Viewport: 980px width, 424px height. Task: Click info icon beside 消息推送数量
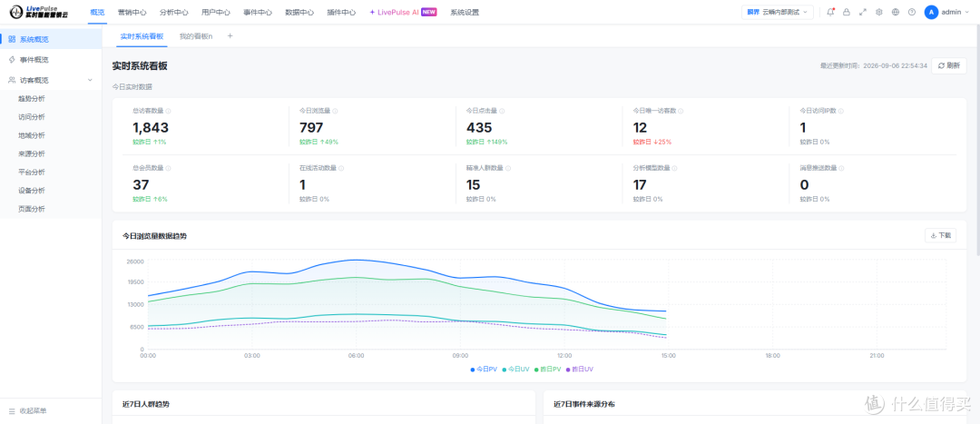(x=841, y=168)
